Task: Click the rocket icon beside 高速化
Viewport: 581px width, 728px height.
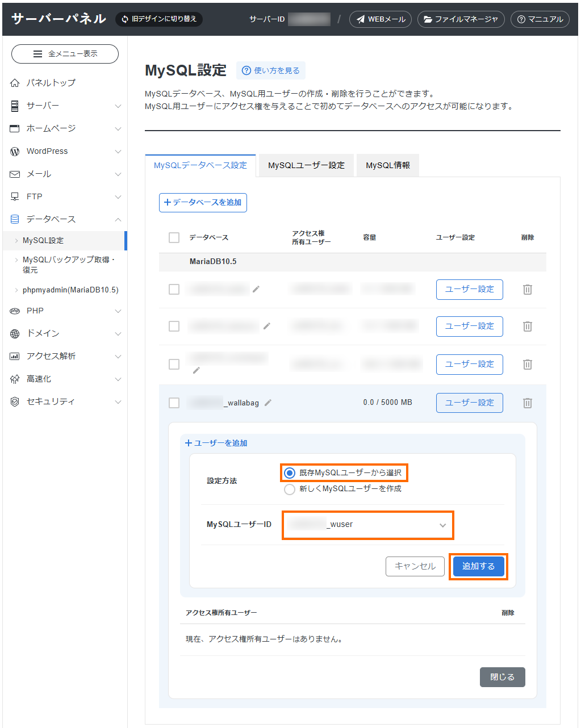Action: [x=15, y=379]
